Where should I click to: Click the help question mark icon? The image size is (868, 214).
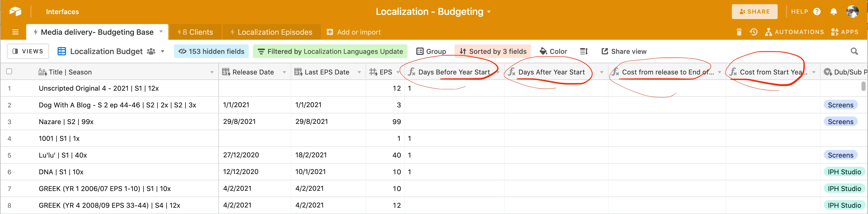pyautogui.click(x=817, y=11)
